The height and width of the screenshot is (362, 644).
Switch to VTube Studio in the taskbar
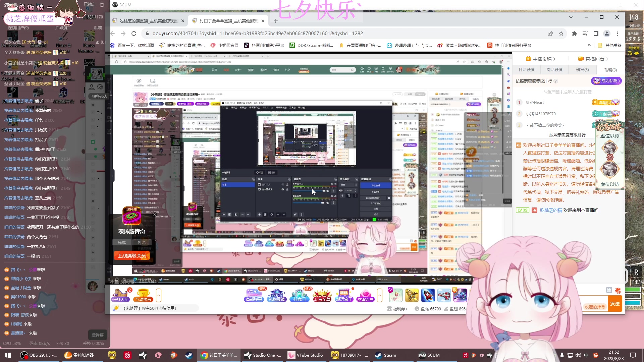[x=306, y=355]
